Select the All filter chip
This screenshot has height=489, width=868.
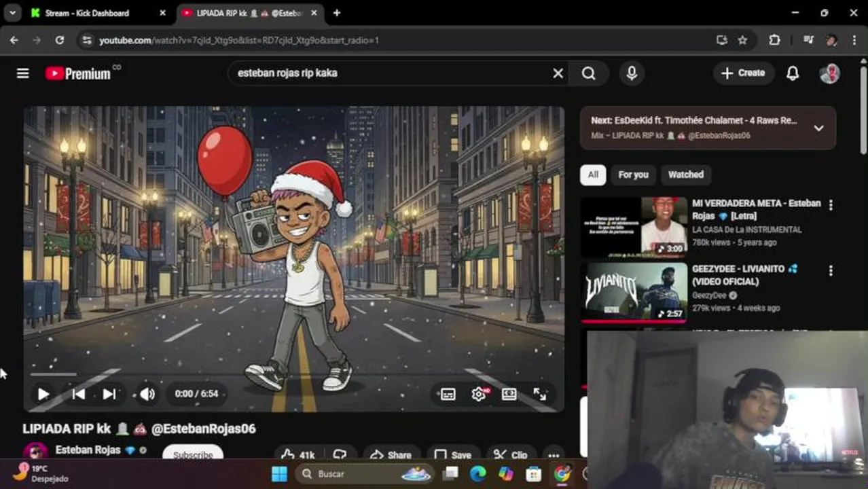point(593,175)
